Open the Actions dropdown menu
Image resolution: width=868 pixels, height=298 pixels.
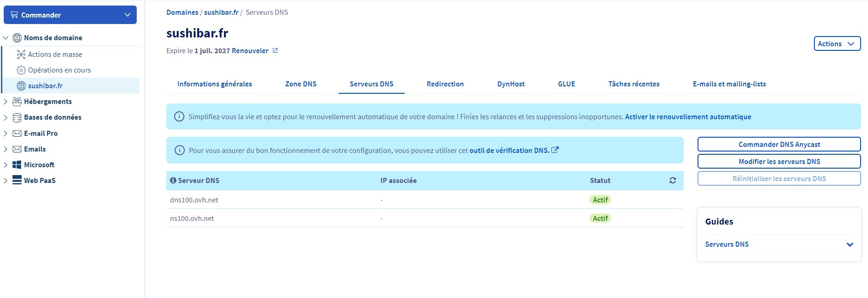(837, 44)
